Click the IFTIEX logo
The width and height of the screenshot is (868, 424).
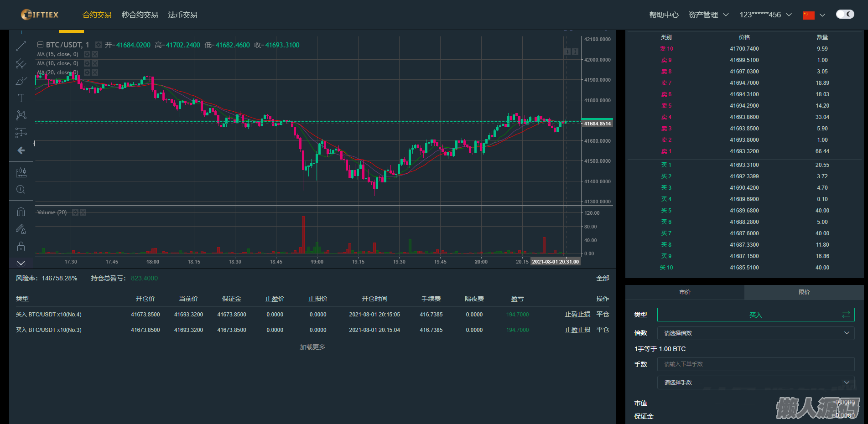tap(40, 15)
